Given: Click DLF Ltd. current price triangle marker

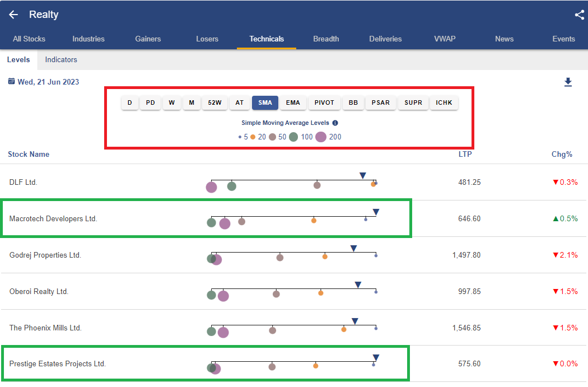Looking at the screenshot, I should [363, 175].
